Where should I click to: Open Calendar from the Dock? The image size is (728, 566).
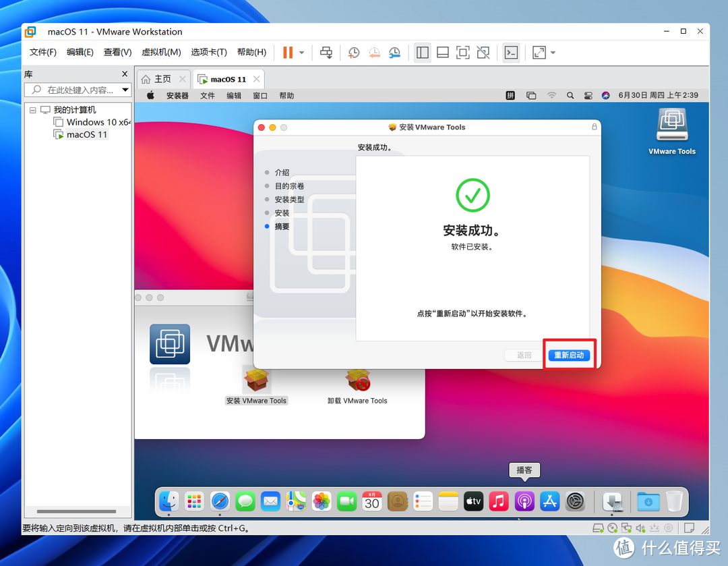(x=372, y=502)
